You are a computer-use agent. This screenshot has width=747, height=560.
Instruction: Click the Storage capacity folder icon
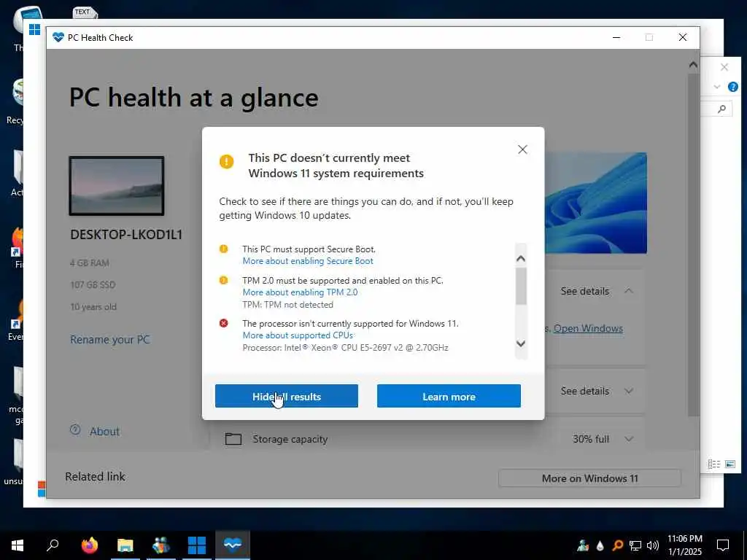tap(233, 438)
